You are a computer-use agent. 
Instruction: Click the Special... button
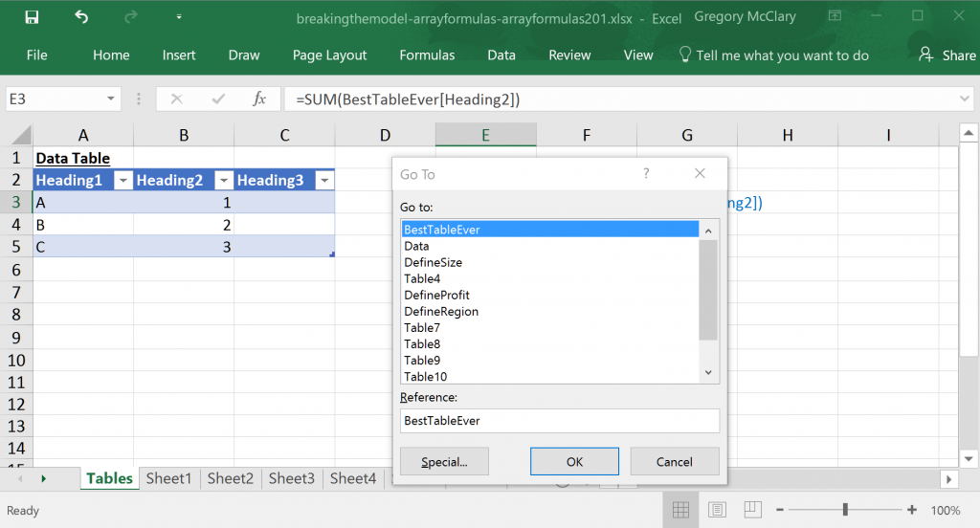tap(444, 461)
